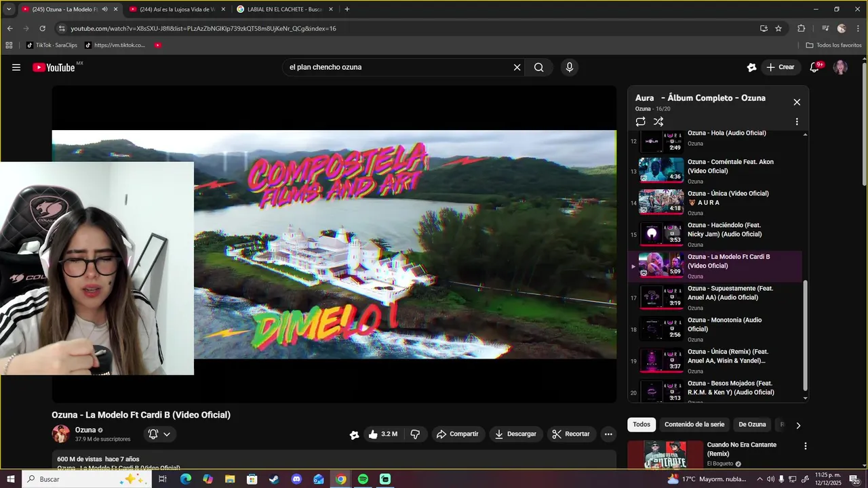Open Steam from the taskbar

click(274, 479)
